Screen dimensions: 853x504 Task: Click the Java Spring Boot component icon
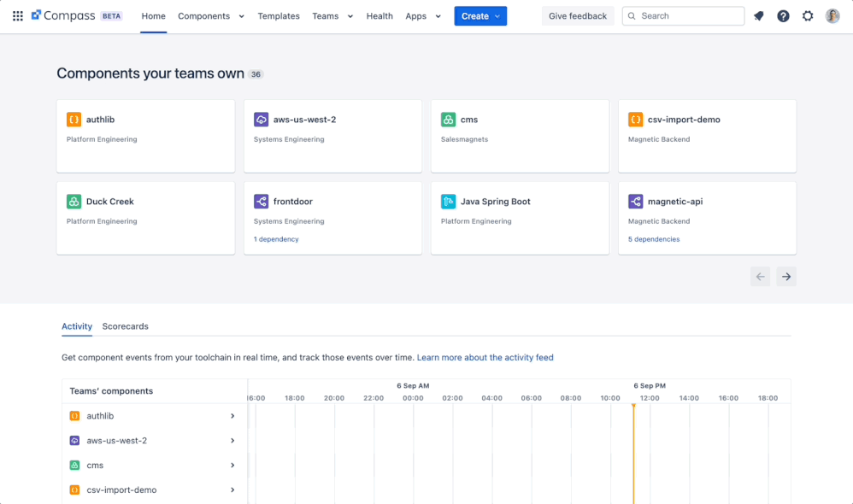pos(447,201)
